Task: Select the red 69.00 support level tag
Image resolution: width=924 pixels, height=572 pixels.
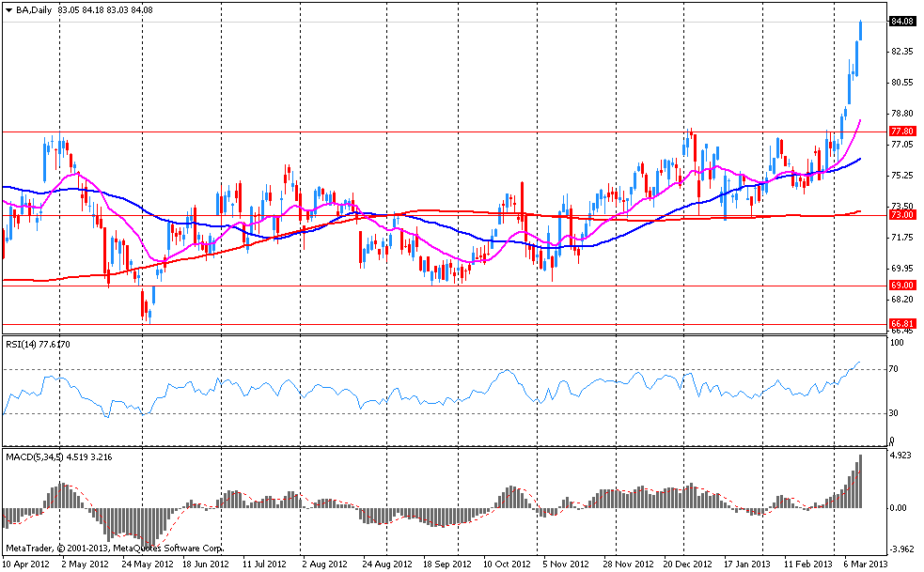Action: click(902, 285)
